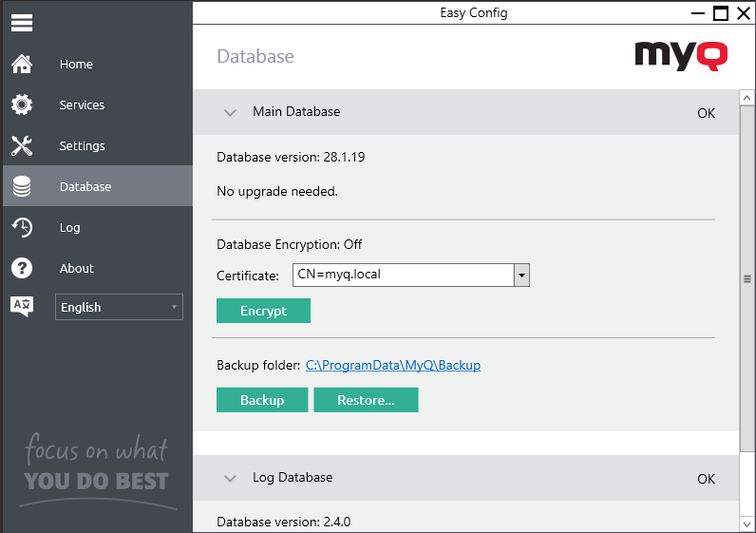Image resolution: width=756 pixels, height=533 pixels.
Task: Maximize the Easy Config window
Action: (721, 12)
